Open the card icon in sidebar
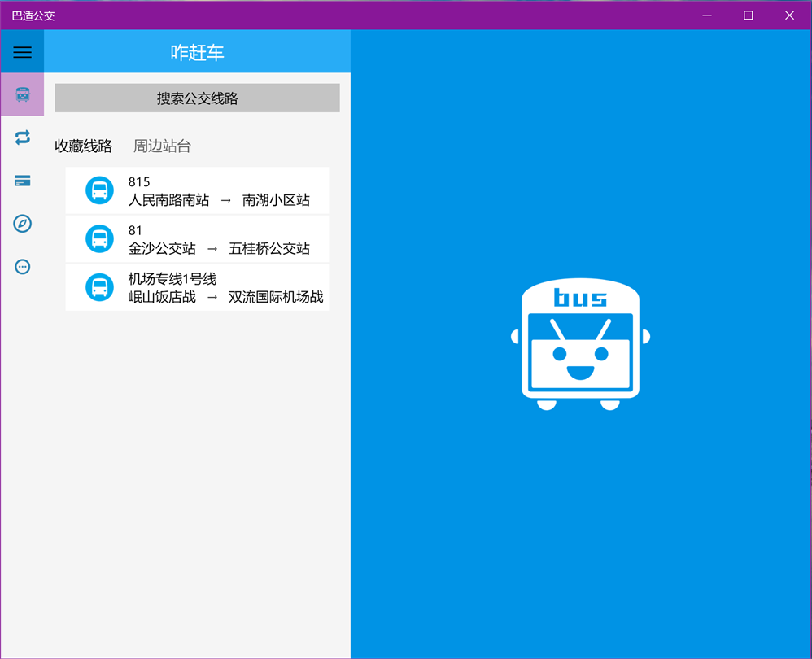Viewport: 812px width, 659px height. (x=22, y=181)
